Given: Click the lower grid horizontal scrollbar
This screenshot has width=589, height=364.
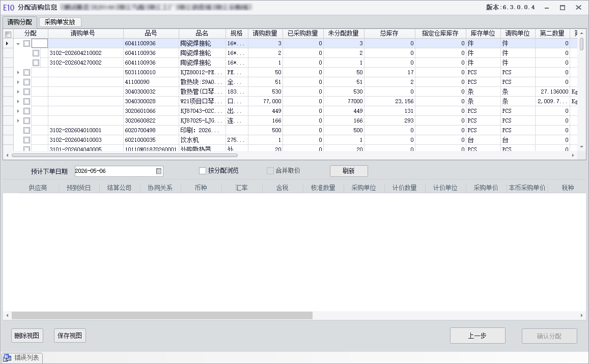Looking at the screenshot, I should pos(162,316).
